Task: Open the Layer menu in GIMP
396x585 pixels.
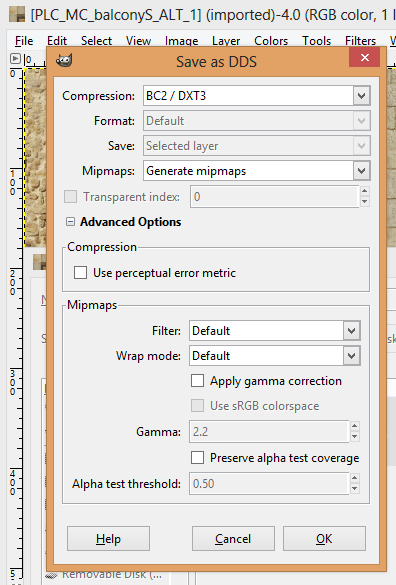Action: [226, 40]
